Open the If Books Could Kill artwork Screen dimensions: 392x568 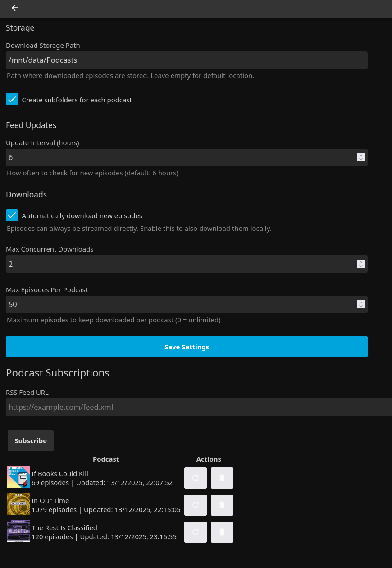click(x=18, y=476)
